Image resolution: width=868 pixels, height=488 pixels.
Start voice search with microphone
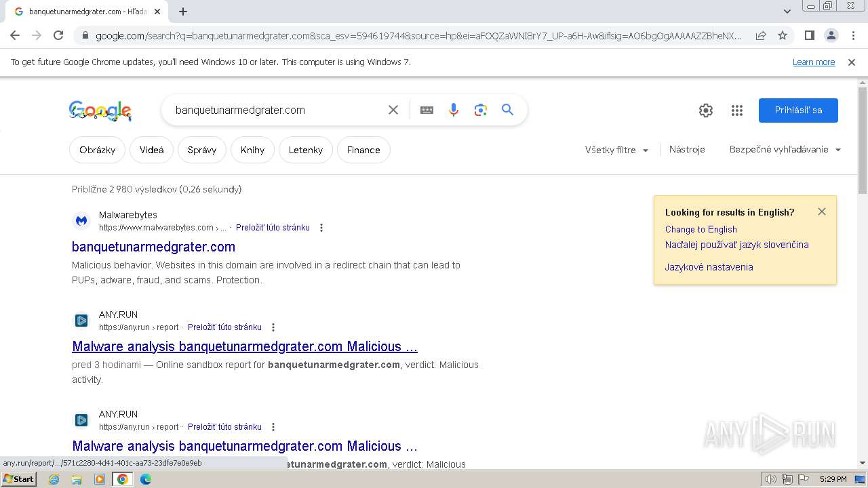(454, 110)
